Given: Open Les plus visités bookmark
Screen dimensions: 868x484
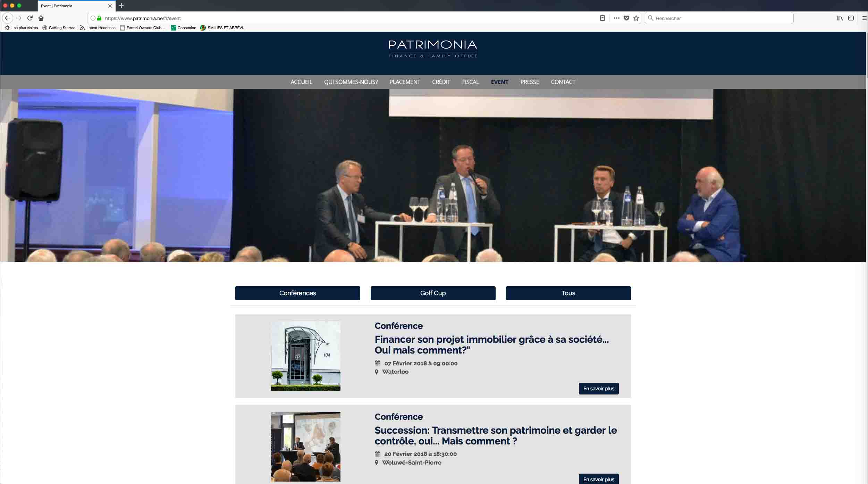Looking at the screenshot, I should pos(22,28).
